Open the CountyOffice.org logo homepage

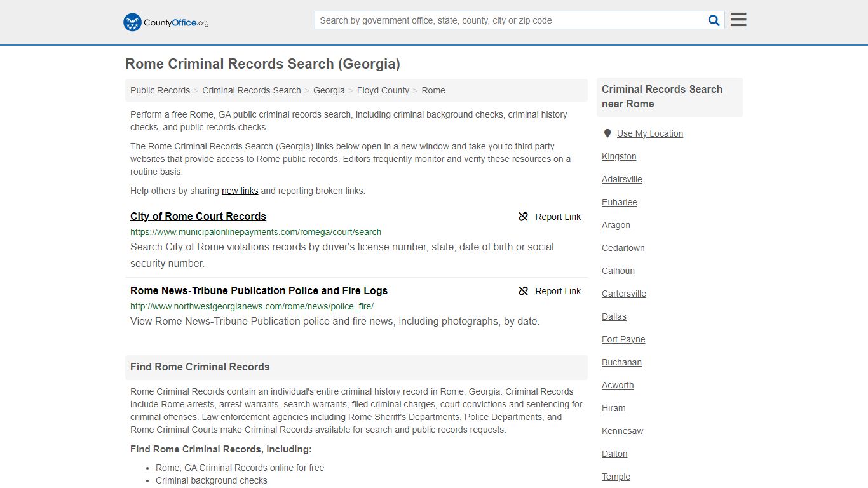(166, 22)
